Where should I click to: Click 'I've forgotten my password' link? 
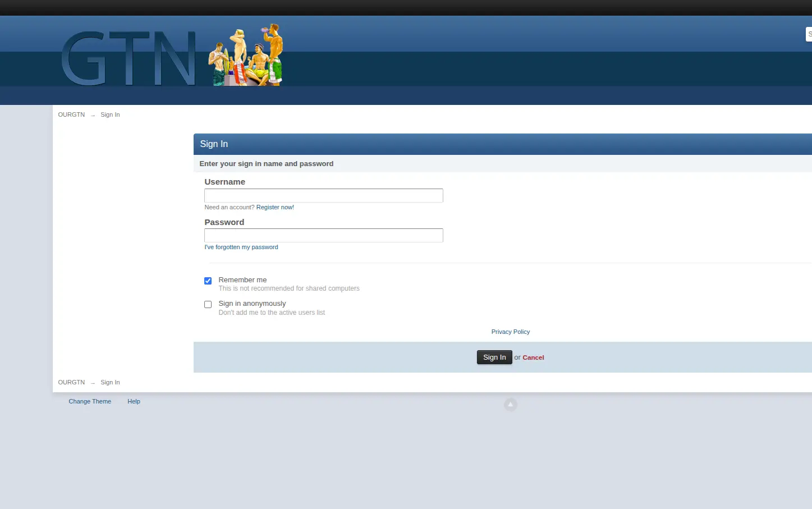click(241, 247)
